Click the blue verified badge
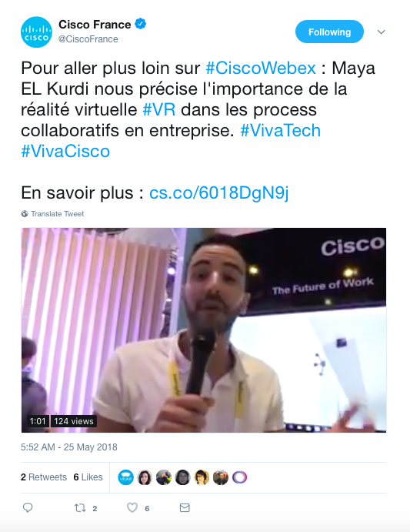This screenshot has height=532, width=410. [141, 24]
